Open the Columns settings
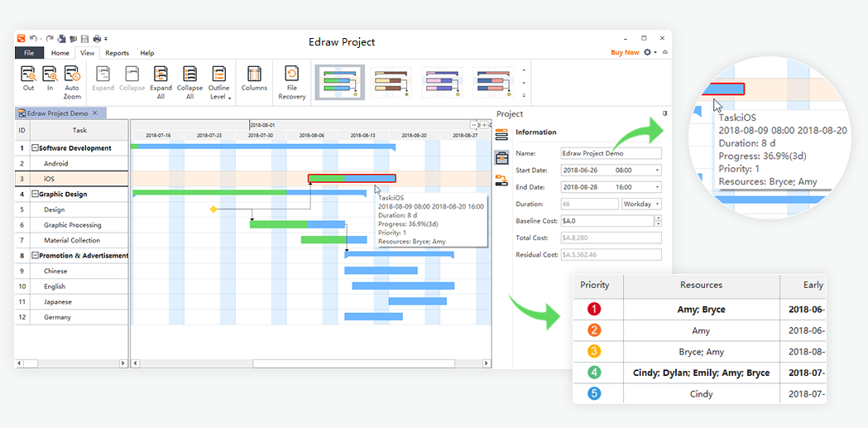The image size is (868, 428). [254, 79]
